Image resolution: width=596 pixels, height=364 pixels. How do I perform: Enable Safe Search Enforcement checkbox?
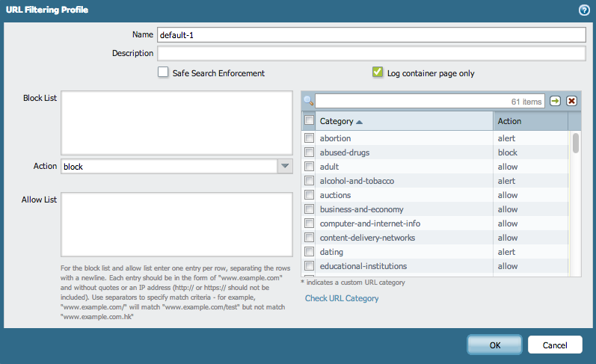tap(163, 73)
